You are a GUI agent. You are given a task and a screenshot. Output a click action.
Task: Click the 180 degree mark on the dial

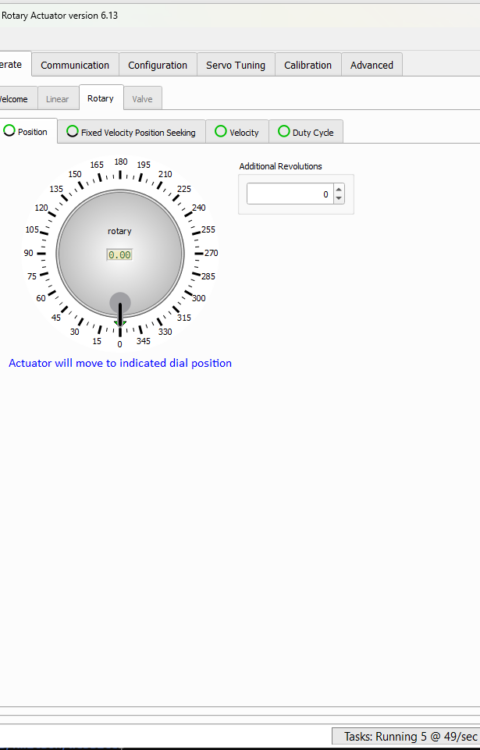(x=120, y=175)
